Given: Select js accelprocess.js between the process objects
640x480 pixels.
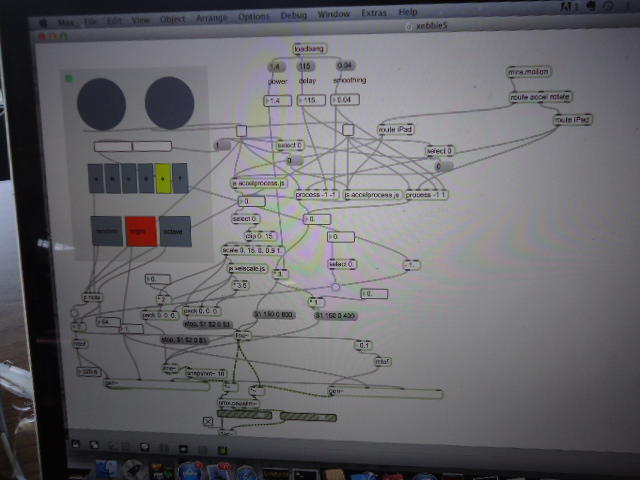Looking at the screenshot, I should (372, 195).
